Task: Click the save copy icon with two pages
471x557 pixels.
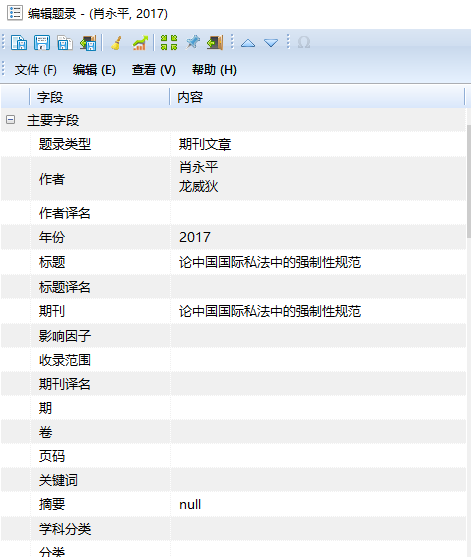Action: point(65,43)
